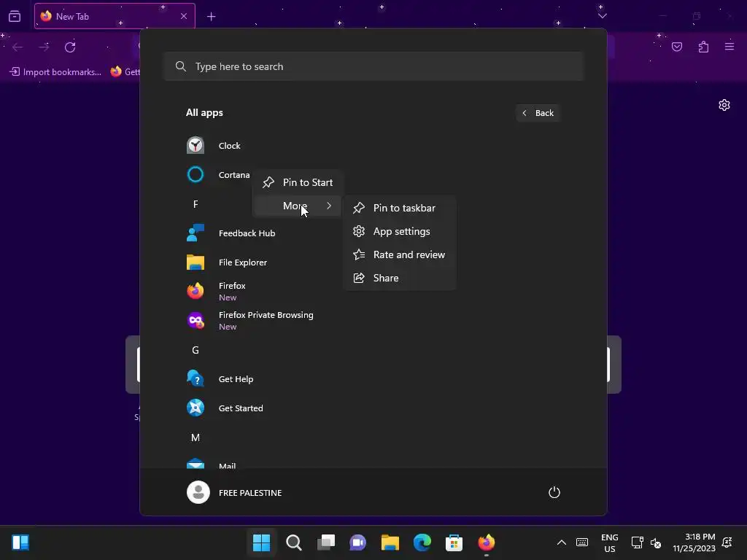
Task: Choose Pin to Start in the context menu
Action: click(x=298, y=182)
